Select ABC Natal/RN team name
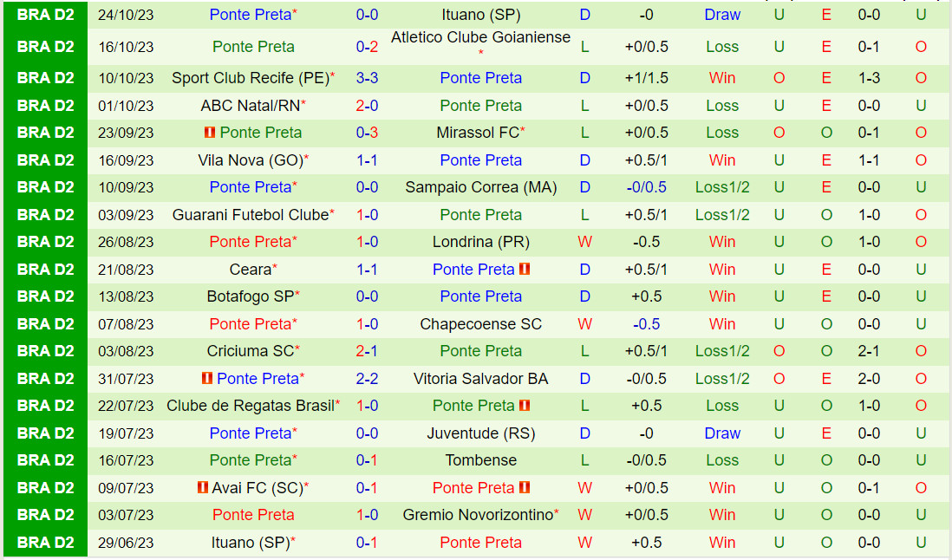Screen dimensions: 952x560 [x=250, y=106]
